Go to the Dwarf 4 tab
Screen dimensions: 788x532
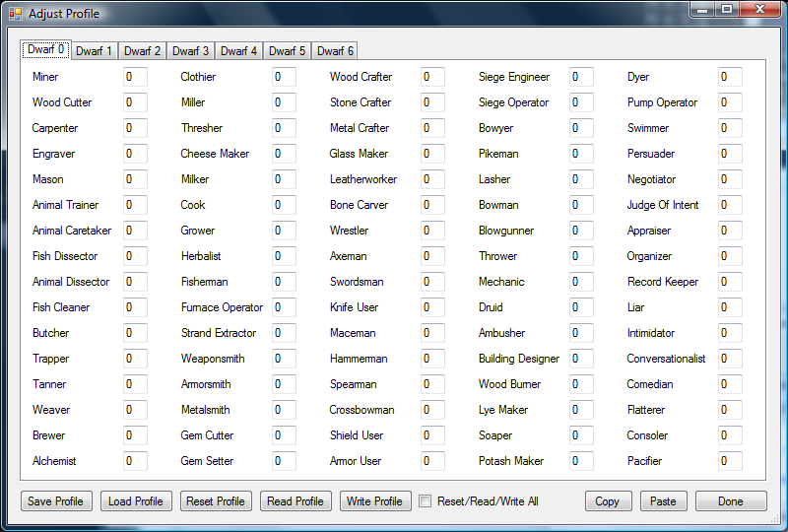point(239,51)
